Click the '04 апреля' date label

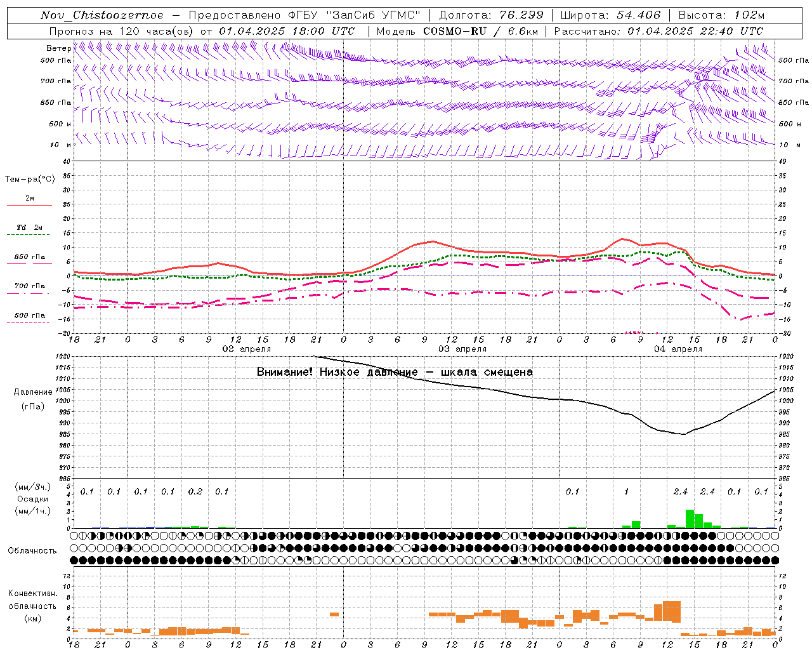point(678,349)
